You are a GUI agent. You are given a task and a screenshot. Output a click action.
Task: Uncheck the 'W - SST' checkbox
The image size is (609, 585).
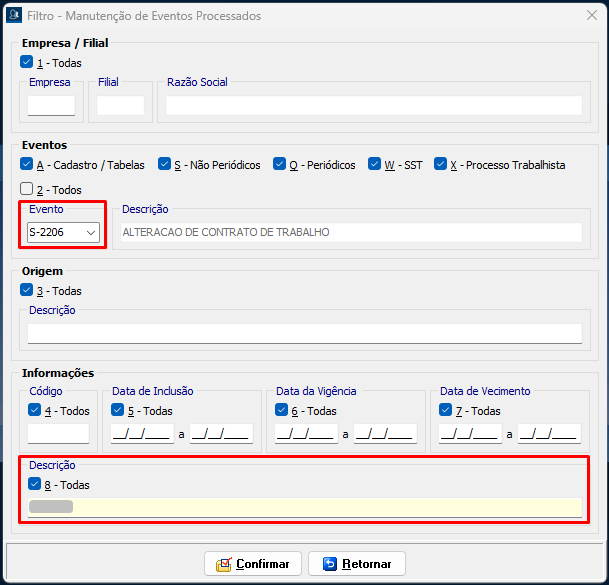pos(375,165)
